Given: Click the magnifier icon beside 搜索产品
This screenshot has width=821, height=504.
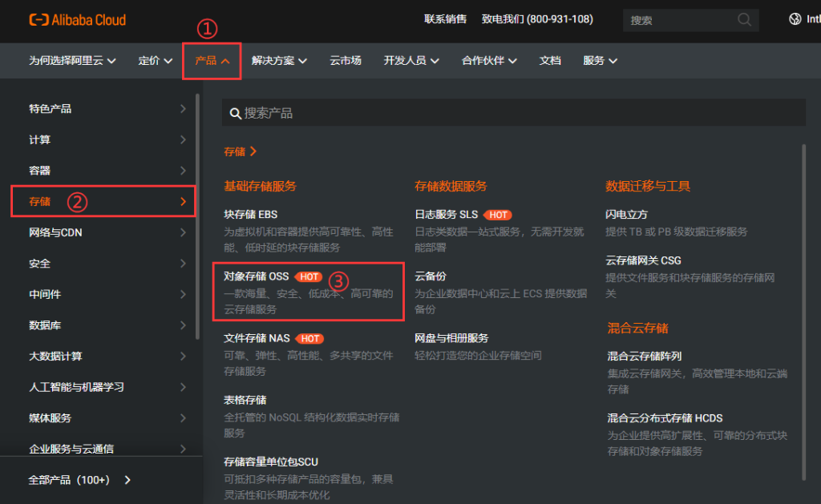Looking at the screenshot, I should pyautogui.click(x=235, y=113).
